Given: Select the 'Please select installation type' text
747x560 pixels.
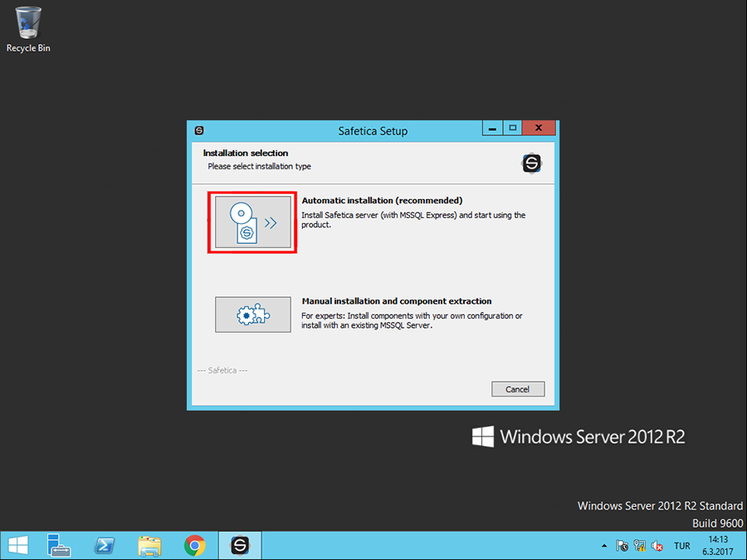Looking at the screenshot, I should tap(259, 166).
